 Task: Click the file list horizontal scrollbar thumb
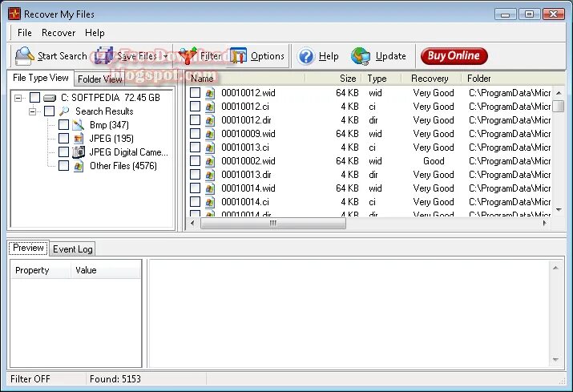click(273, 223)
